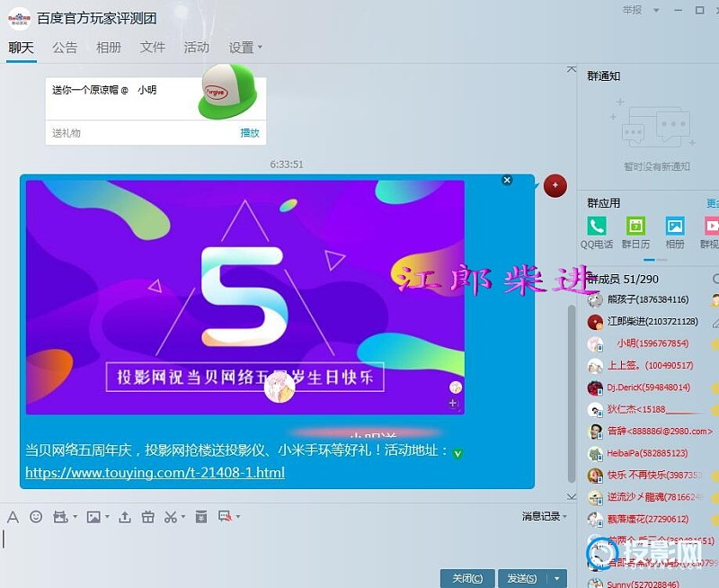Click the upload file arrow icon
The image size is (719, 588).
[125, 517]
